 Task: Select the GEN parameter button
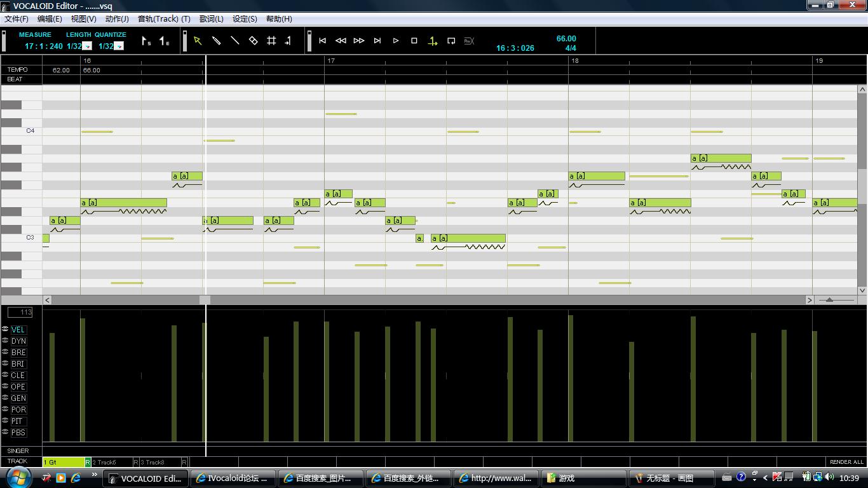click(x=18, y=398)
